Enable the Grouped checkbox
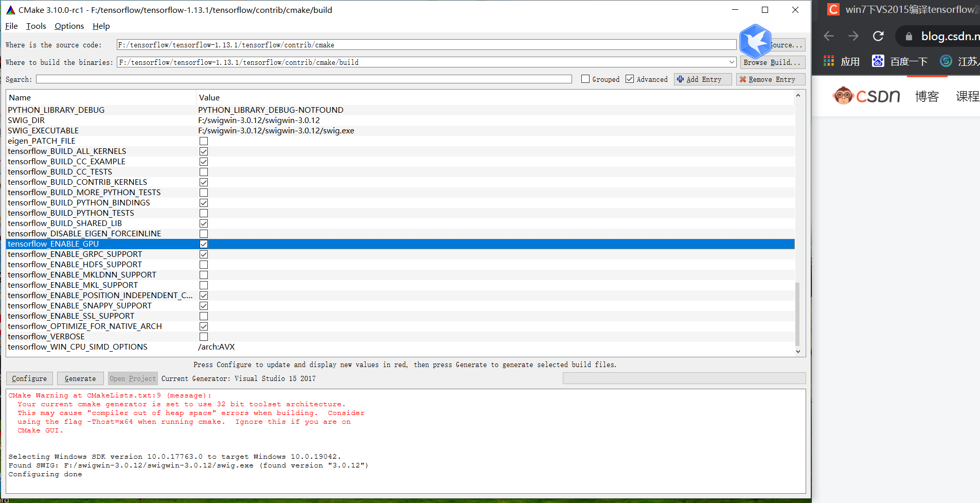Screen dimensions: 980x503 tap(585, 79)
